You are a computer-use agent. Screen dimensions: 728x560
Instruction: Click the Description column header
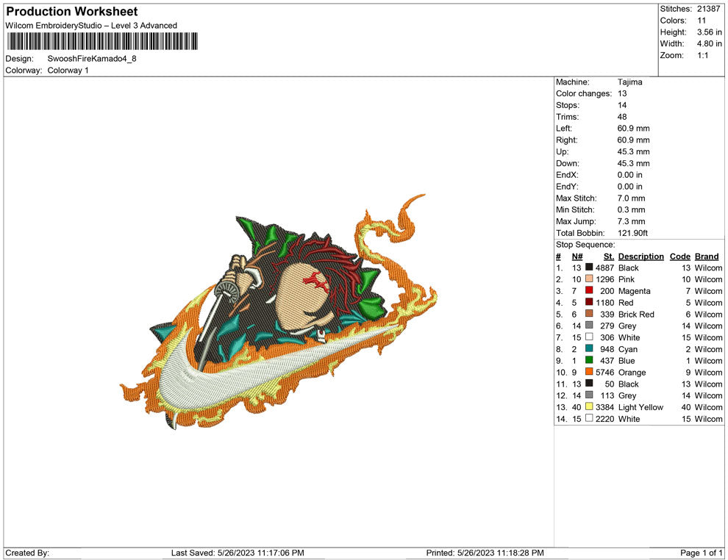(x=640, y=256)
